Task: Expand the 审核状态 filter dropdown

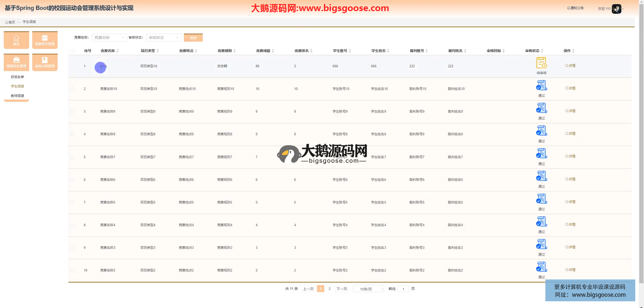Action: (x=163, y=38)
